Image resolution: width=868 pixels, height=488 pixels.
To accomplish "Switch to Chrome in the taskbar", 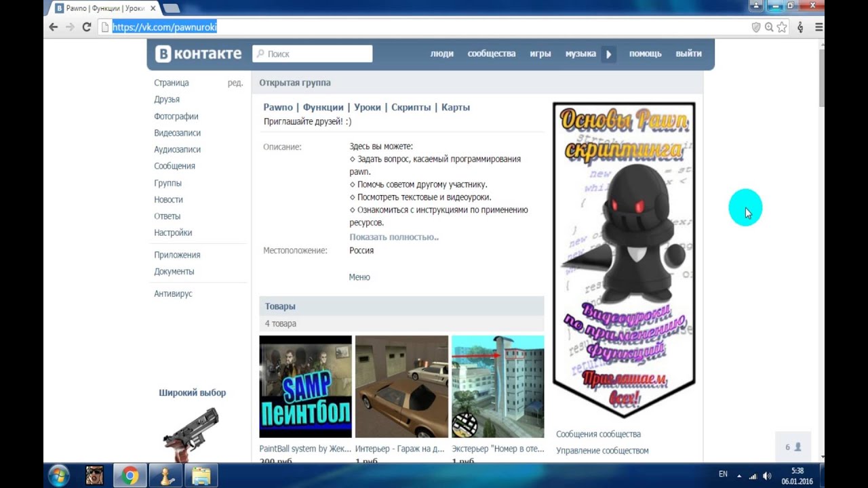I will [130, 476].
